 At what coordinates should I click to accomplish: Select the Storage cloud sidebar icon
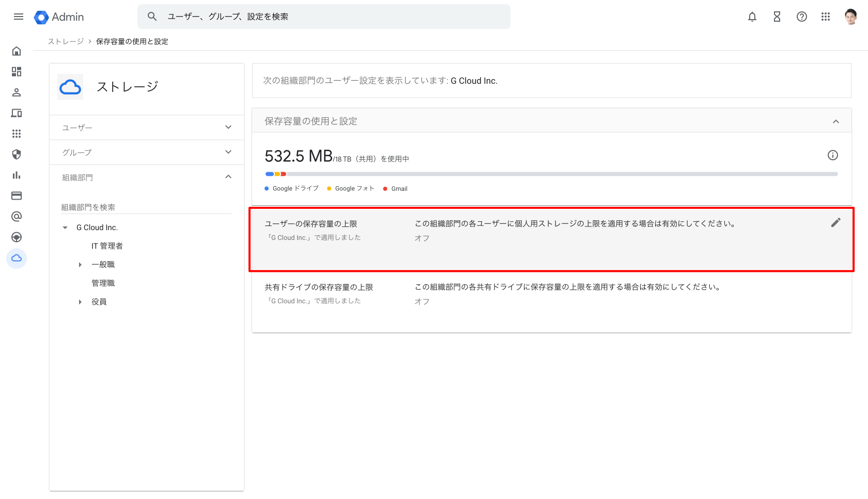(x=17, y=258)
